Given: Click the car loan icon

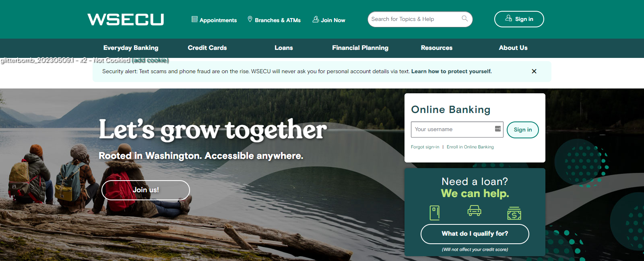Looking at the screenshot, I should pos(475,211).
